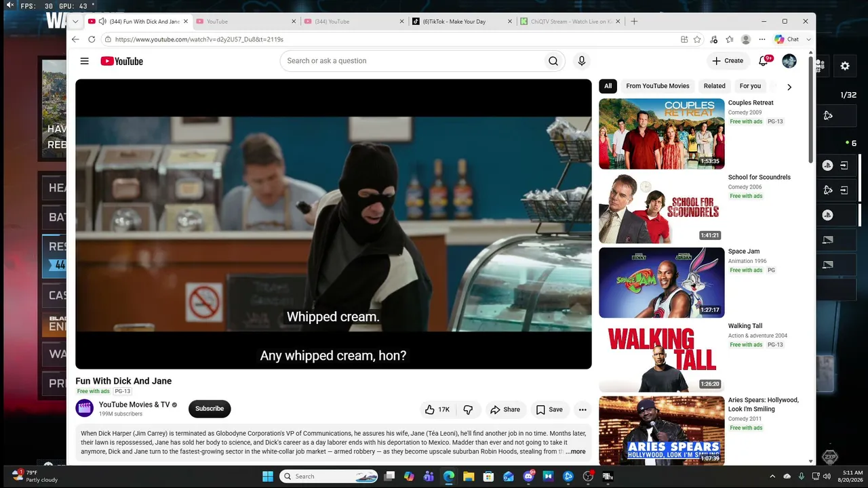Switch to the (344) YouTube browser tab
The width and height of the screenshot is (868, 488).
tap(353, 22)
